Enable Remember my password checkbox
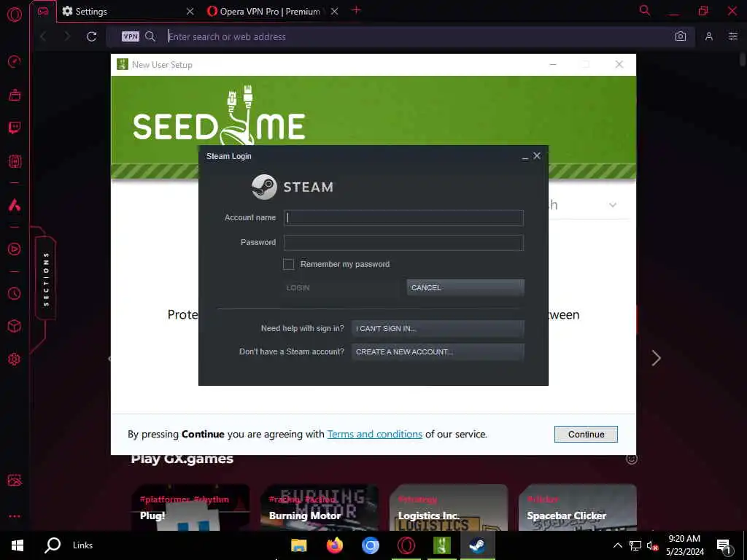Viewport: 747px width, 560px height. tap(288, 264)
